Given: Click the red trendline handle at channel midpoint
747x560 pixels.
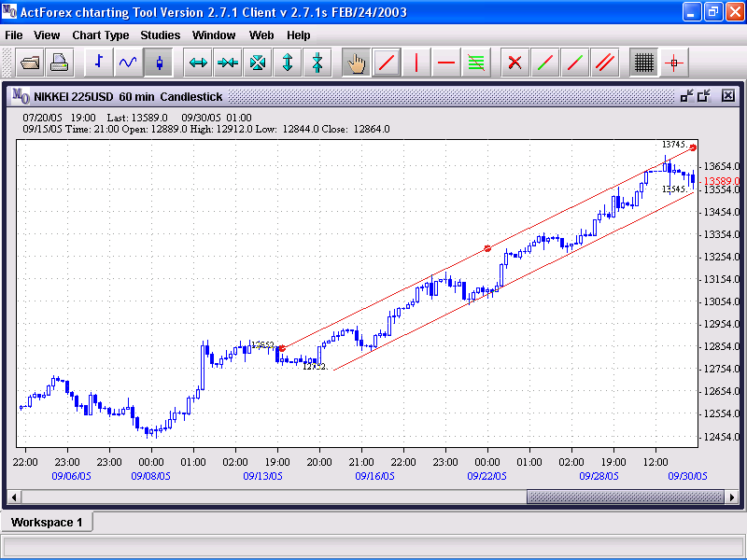Looking at the screenshot, I should click(487, 248).
